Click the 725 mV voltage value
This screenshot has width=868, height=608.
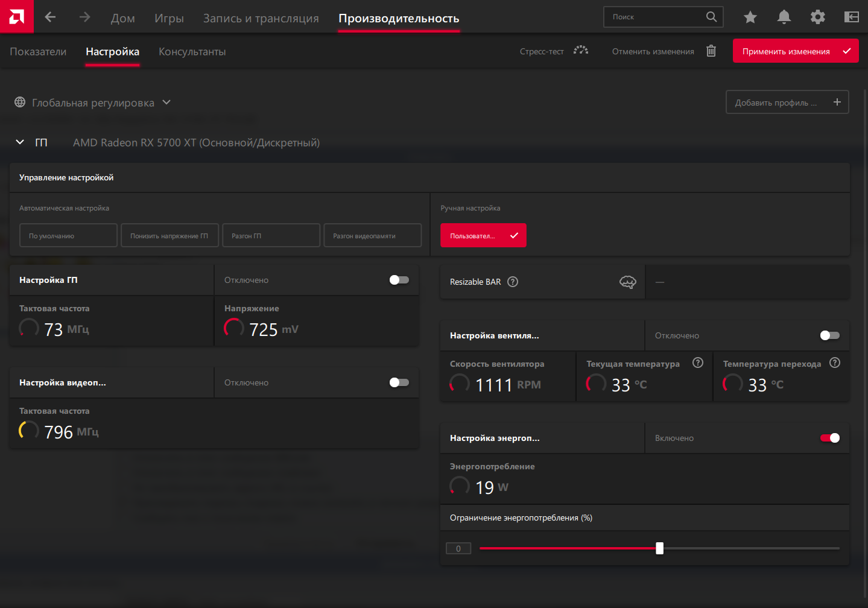274,329
